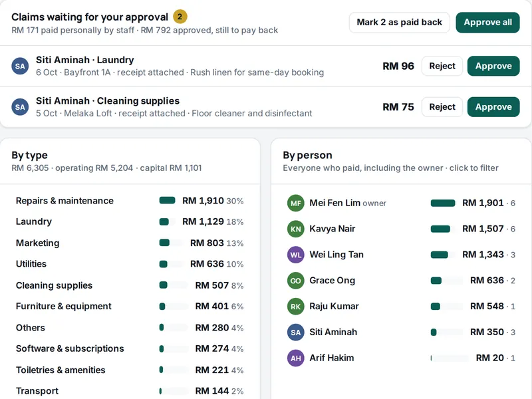Image resolution: width=532 pixels, height=399 pixels.
Task: Filter by Arif Hakim name
Action: coord(331,358)
